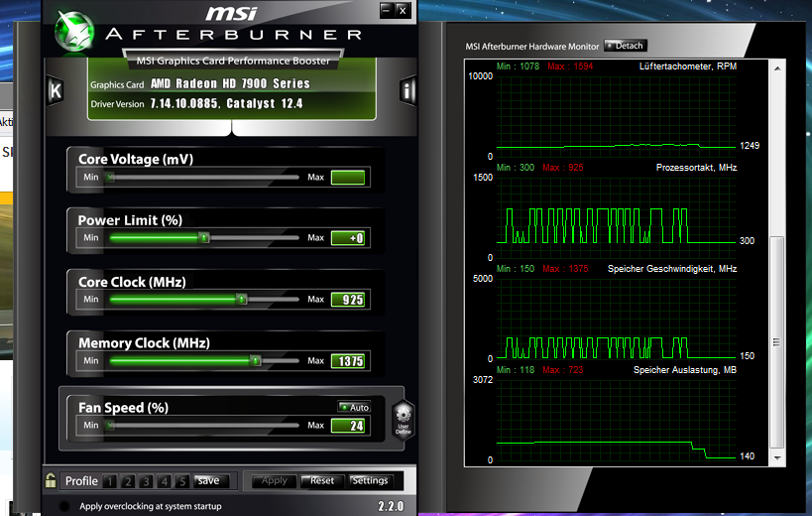
Task: Click the Core Clock 925 value field
Action: pyautogui.click(x=348, y=300)
